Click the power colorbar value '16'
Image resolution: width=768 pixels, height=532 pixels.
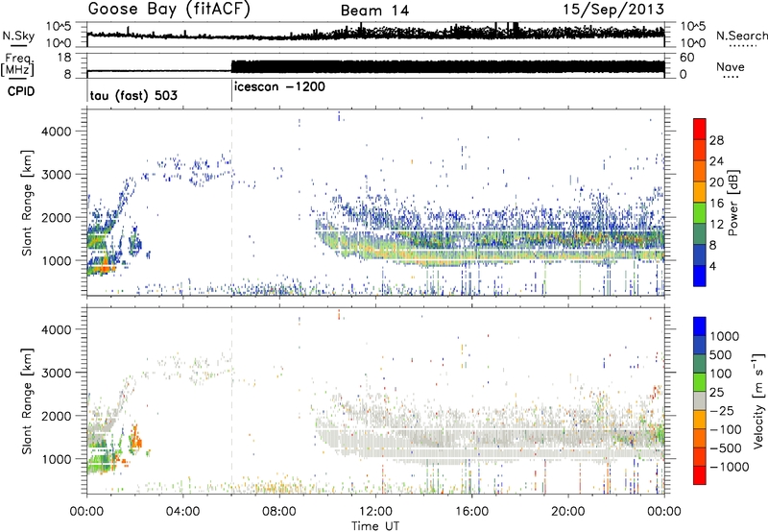coord(716,204)
